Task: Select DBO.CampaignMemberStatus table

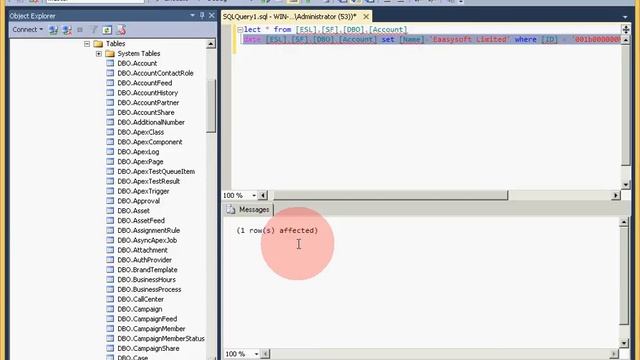Action: pyautogui.click(x=161, y=338)
